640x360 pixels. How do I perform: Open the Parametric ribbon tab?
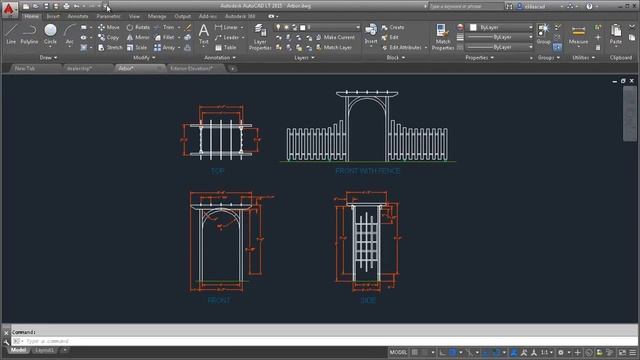click(108, 16)
